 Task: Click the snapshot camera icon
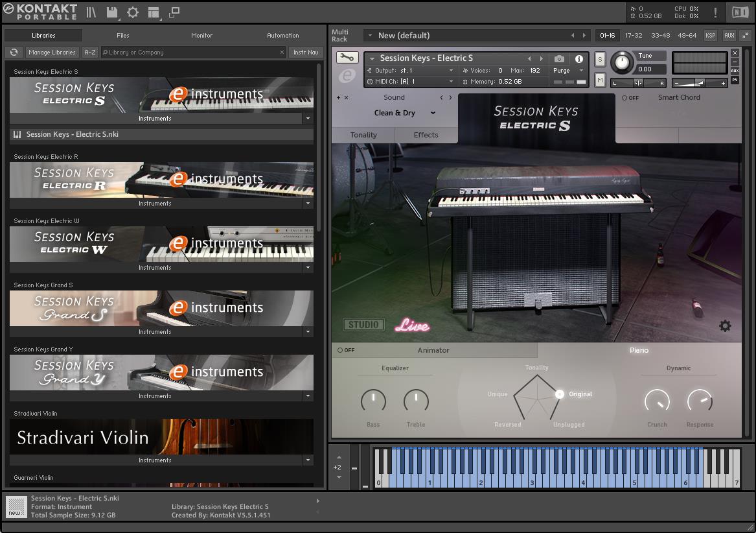[559, 59]
